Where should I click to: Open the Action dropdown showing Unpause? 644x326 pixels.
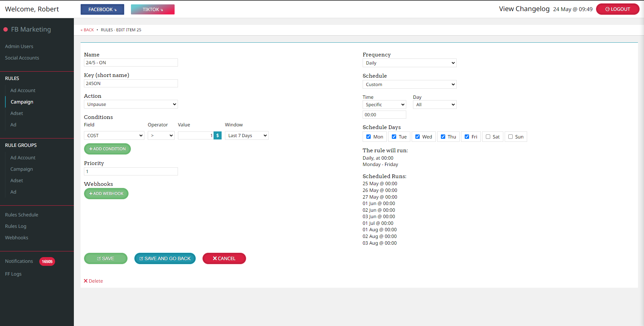coord(131,104)
